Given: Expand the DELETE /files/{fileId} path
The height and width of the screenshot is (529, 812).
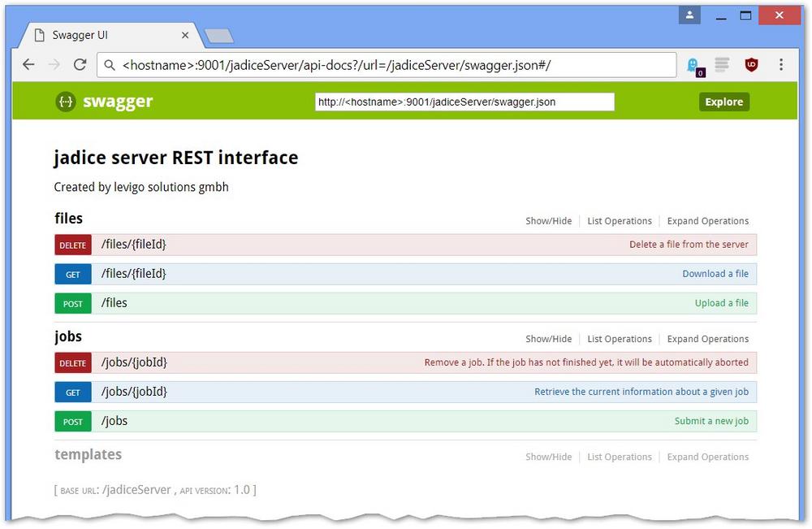Looking at the screenshot, I should (x=134, y=244).
